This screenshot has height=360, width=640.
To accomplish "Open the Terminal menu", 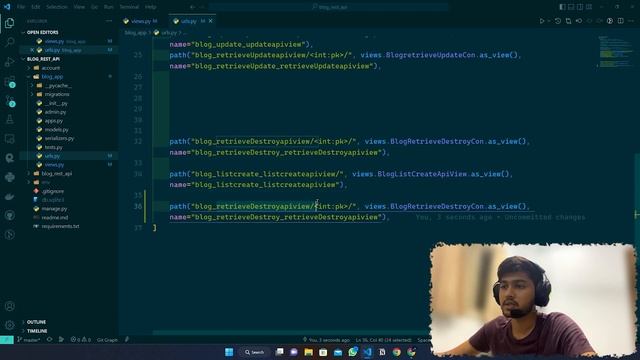I will click(129, 7).
